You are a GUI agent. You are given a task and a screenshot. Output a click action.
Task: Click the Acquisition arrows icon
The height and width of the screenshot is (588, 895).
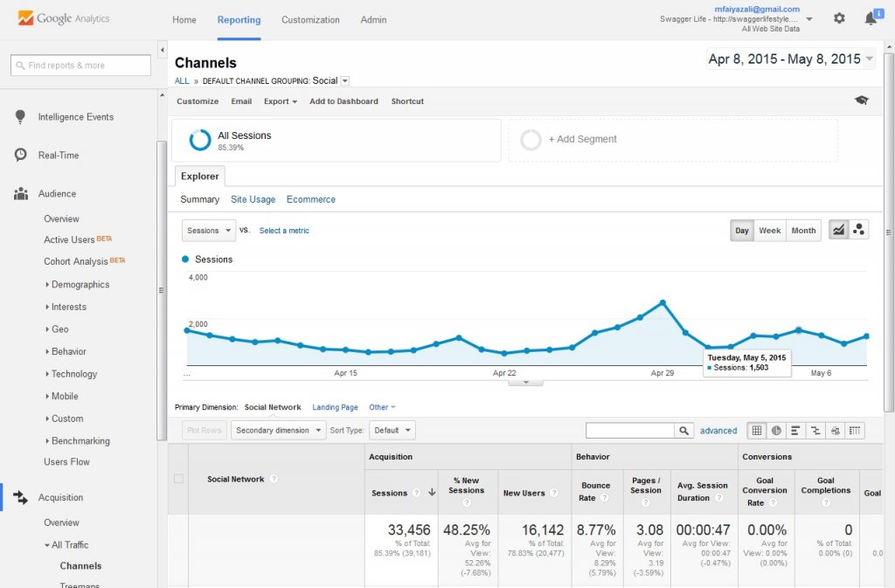click(x=21, y=497)
